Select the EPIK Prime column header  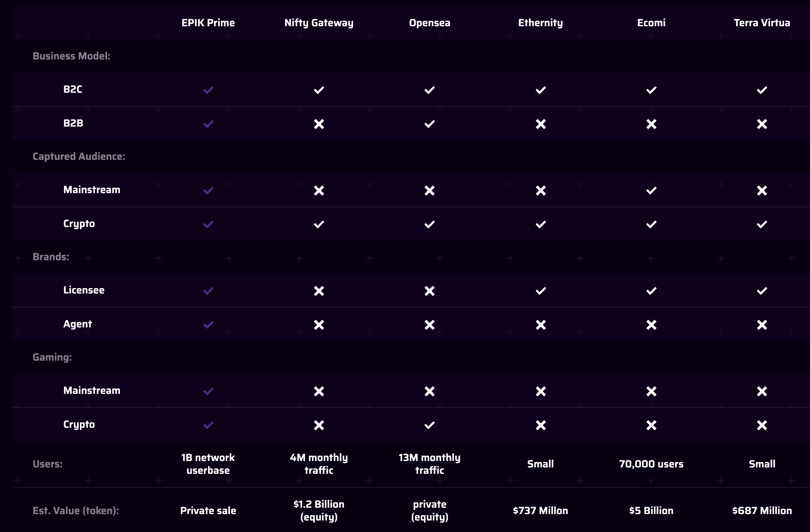(208, 23)
